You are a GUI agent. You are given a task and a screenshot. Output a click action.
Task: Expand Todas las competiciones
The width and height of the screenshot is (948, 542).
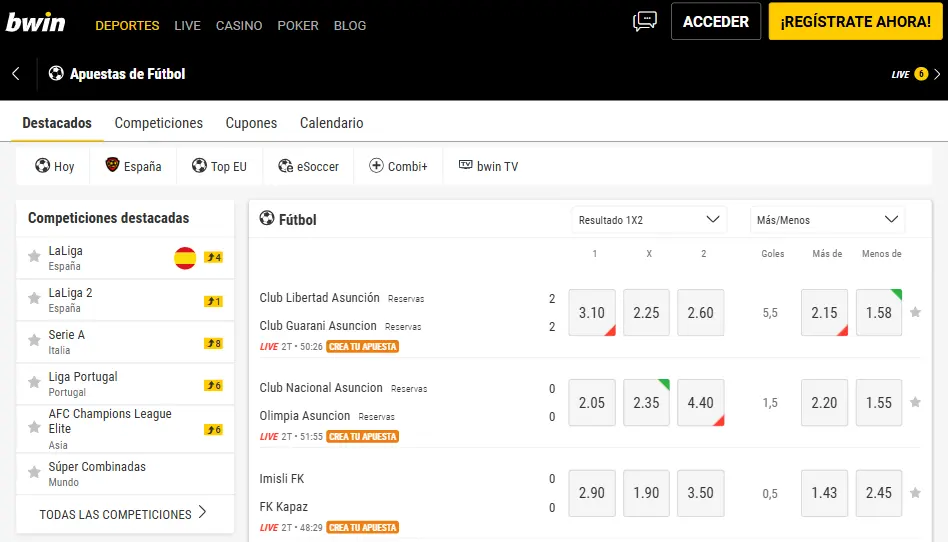(x=123, y=514)
